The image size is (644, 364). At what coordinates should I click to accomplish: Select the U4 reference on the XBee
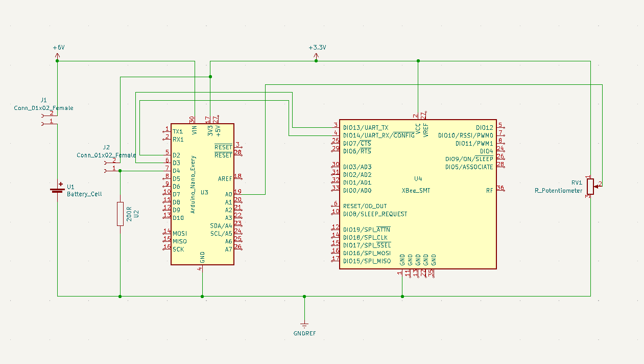tap(418, 178)
